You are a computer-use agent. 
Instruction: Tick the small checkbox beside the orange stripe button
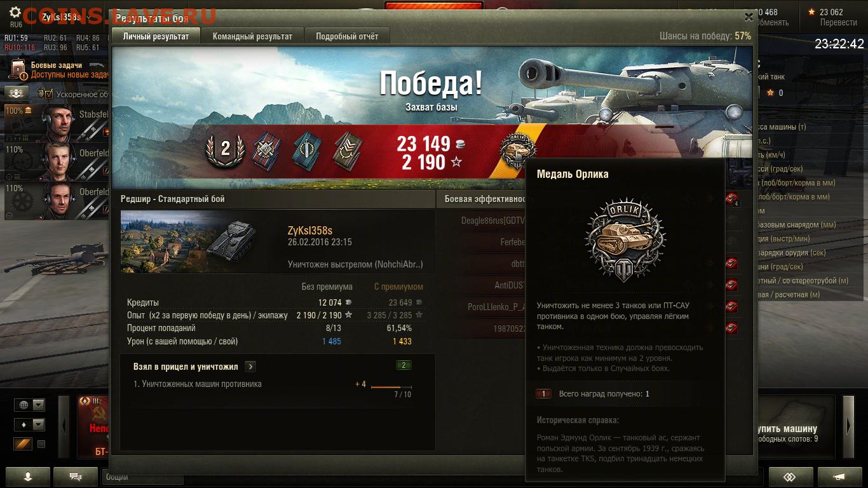pos(41,444)
